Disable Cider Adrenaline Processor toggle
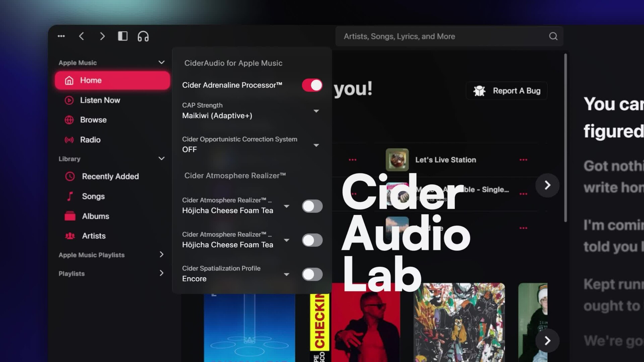Screen dimensions: 644x362 (312, 85)
